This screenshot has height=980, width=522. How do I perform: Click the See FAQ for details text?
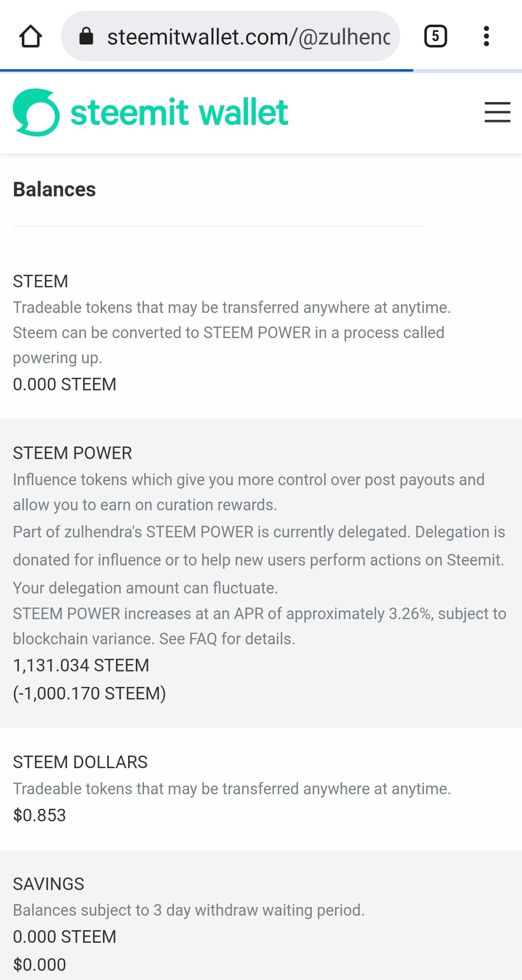pos(227,639)
